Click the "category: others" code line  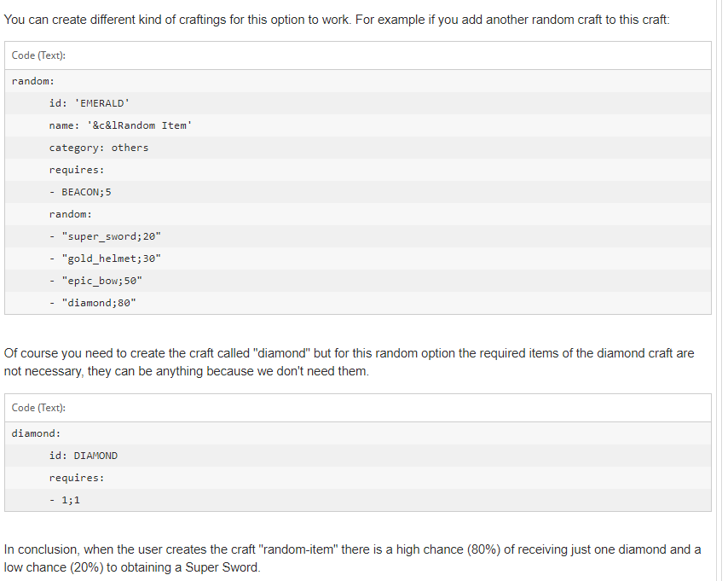(x=98, y=148)
